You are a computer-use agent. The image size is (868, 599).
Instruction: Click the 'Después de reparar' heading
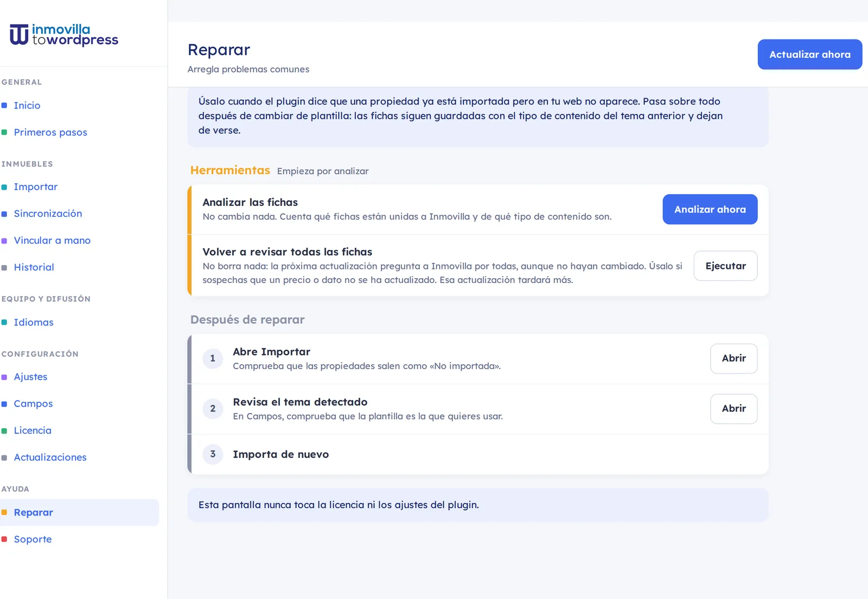pyautogui.click(x=247, y=320)
